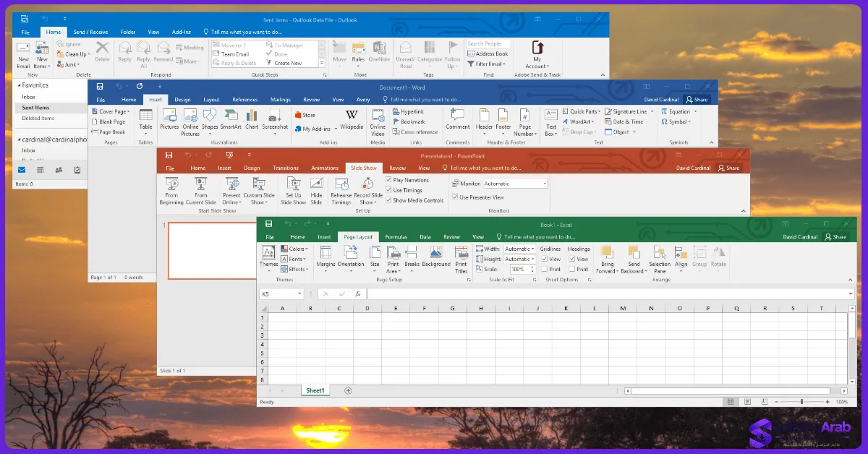The image size is (868, 454).
Task: Add a Comment from Word's Insert ribbon
Action: (x=457, y=119)
